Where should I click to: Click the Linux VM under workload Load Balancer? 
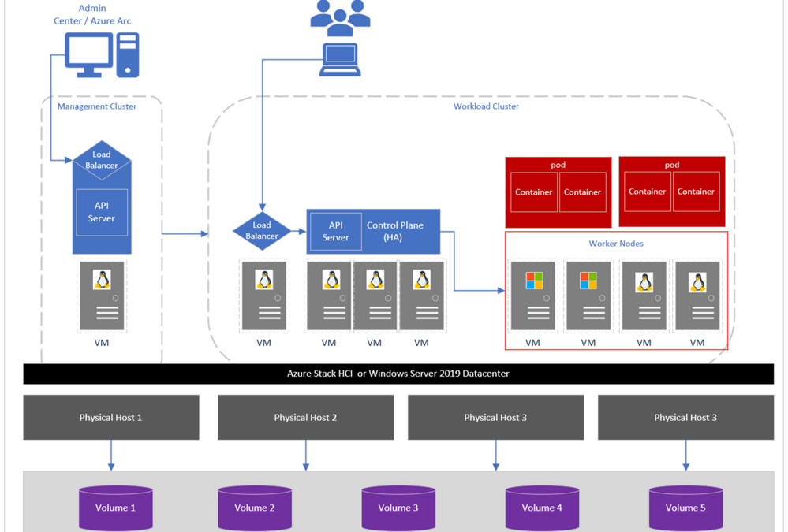click(264, 296)
